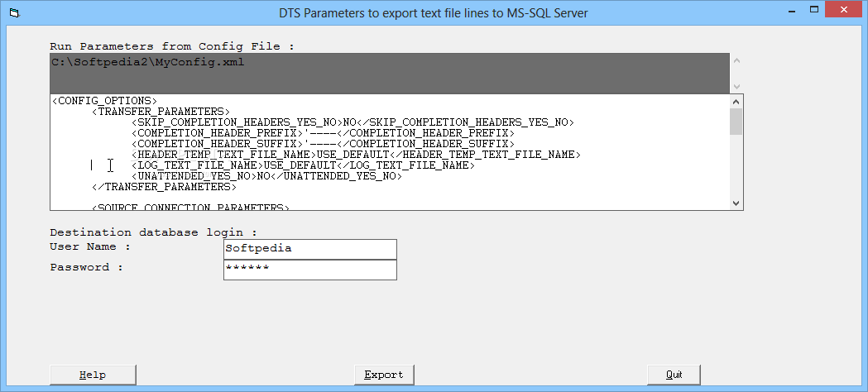The width and height of the screenshot is (868, 392).
Task: Click the XML viewer scrollbar thumb
Action: (736, 122)
